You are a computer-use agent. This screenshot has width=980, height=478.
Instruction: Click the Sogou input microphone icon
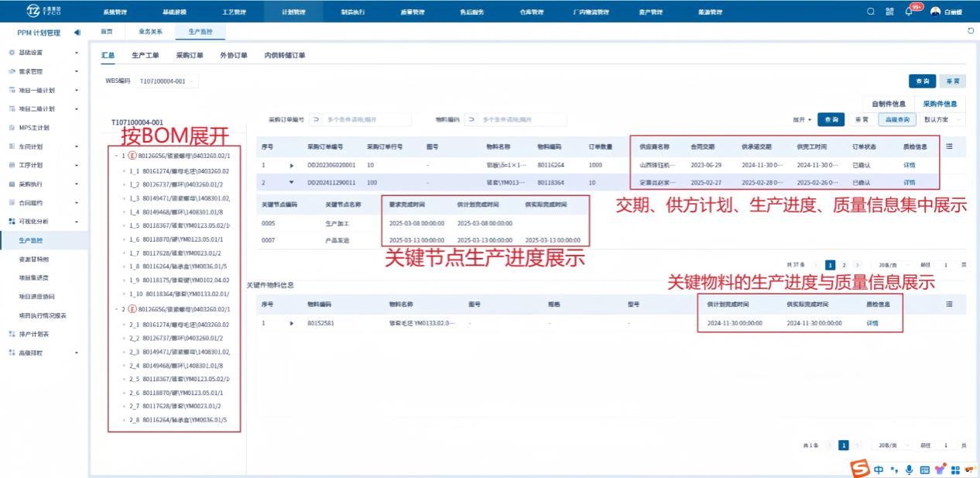(x=909, y=469)
